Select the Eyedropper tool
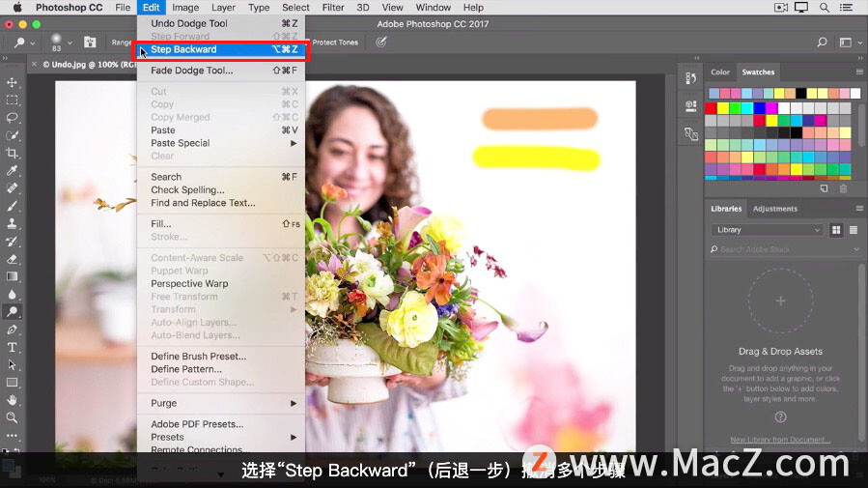The image size is (868, 488). [12, 171]
